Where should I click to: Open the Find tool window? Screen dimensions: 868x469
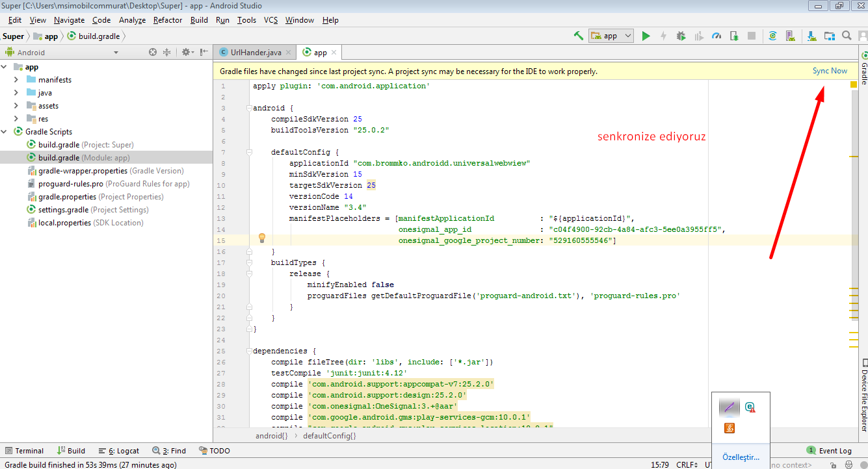pos(169,450)
